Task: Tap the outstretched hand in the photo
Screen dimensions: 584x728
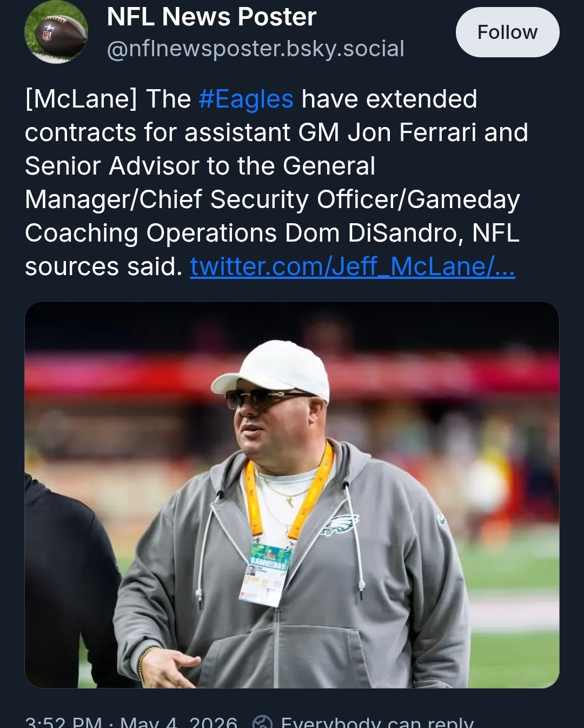Action: (169, 666)
